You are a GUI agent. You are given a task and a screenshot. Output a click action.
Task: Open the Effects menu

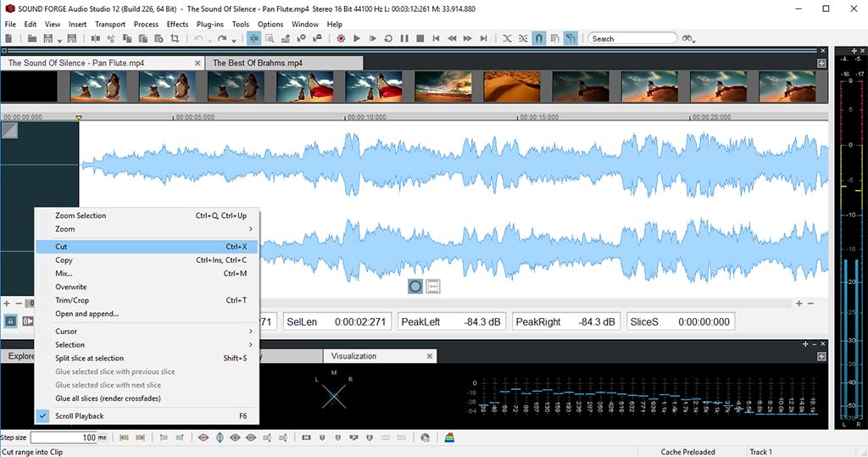(177, 25)
